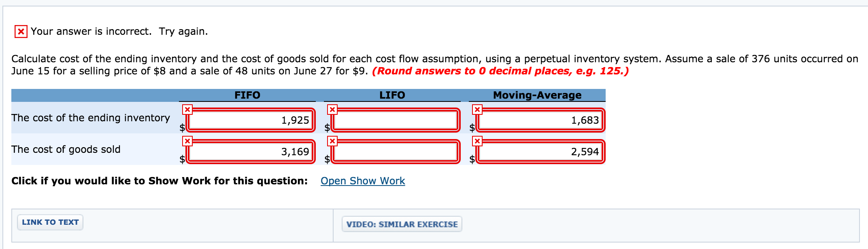Viewport: 868px width, 249px height.
Task: Click the red X above the Moving-Average ending inventory field
Action: 477,109
